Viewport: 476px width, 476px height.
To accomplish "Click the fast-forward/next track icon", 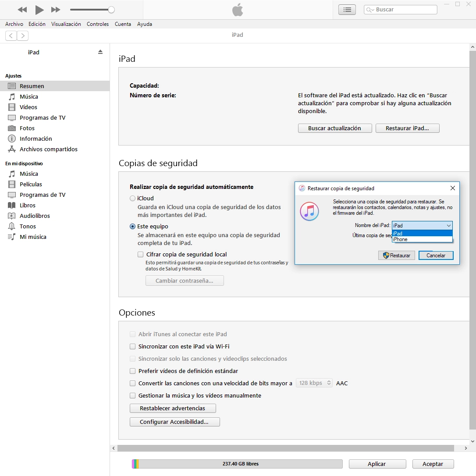I will pyautogui.click(x=56, y=10).
